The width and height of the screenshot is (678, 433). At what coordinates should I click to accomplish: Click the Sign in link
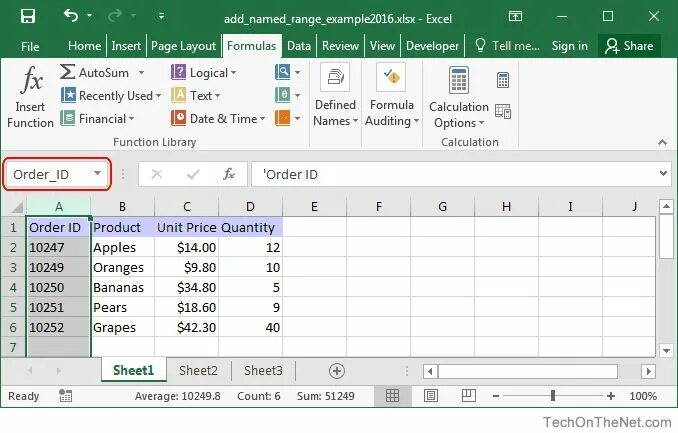coord(569,46)
